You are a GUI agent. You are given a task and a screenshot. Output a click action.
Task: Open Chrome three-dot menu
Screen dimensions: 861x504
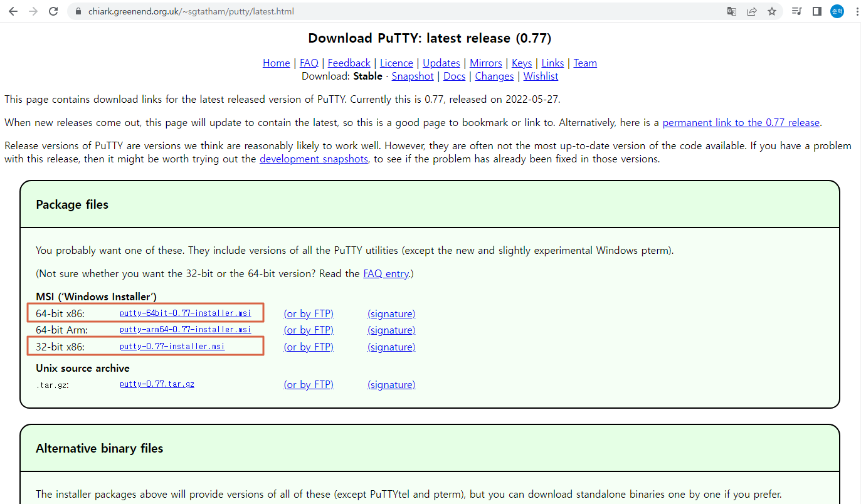point(857,11)
